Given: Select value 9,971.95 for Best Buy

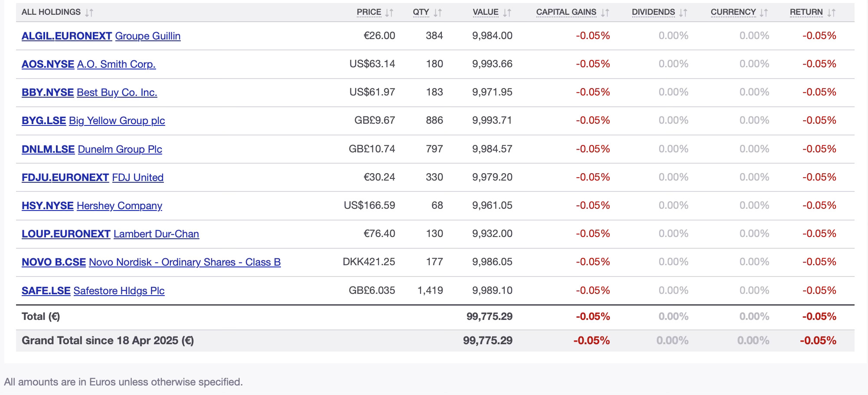Looking at the screenshot, I should coord(493,92).
